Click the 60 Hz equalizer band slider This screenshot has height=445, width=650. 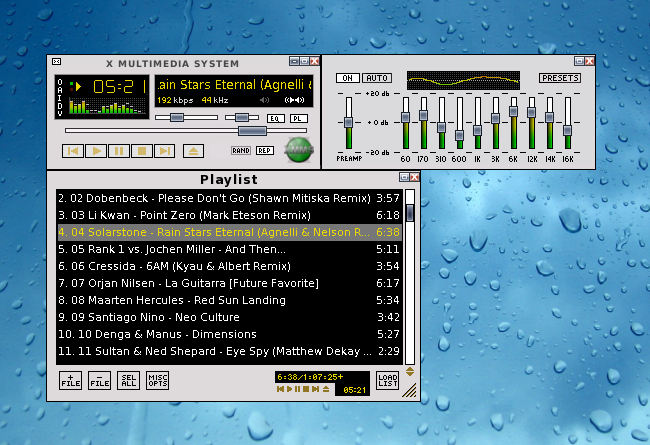coord(405,123)
